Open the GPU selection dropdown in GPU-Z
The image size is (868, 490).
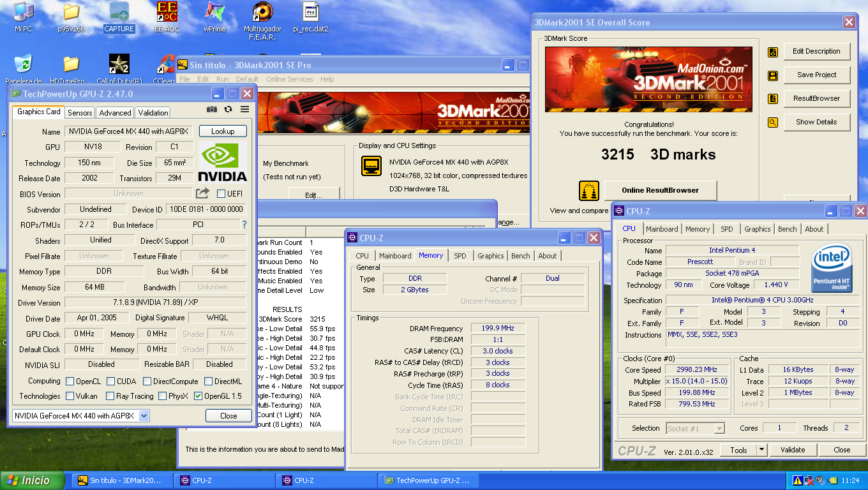(x=144, y=415)
